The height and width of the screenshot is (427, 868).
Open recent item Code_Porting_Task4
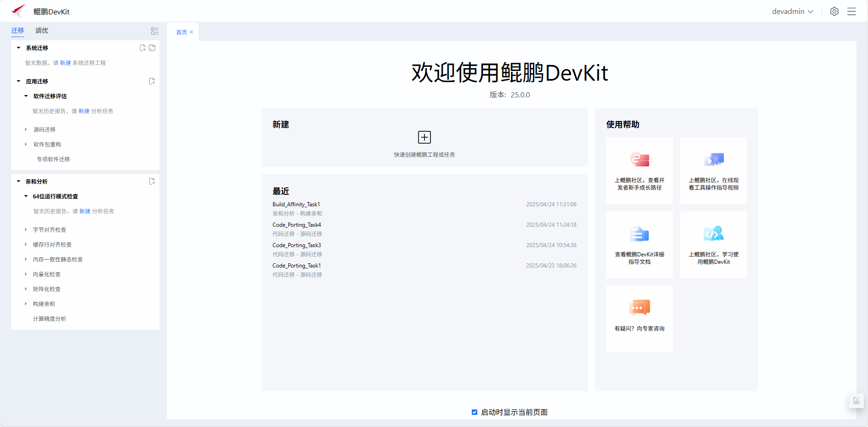point(297,225)
